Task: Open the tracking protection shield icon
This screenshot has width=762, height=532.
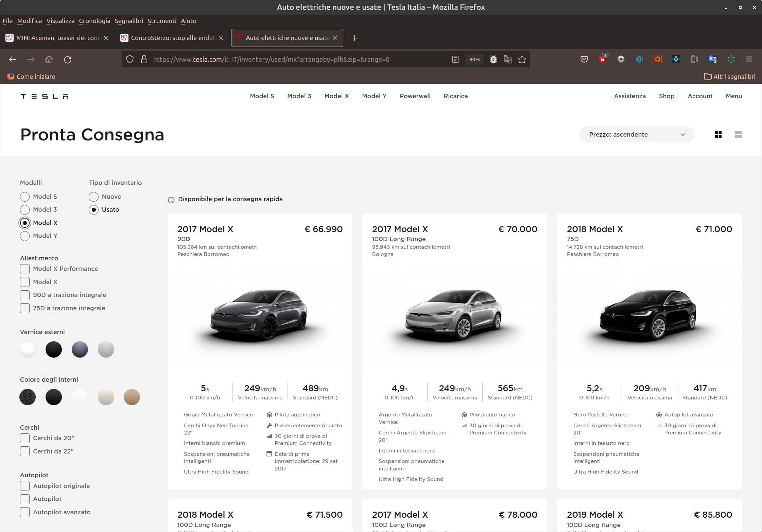Action: 130,59
